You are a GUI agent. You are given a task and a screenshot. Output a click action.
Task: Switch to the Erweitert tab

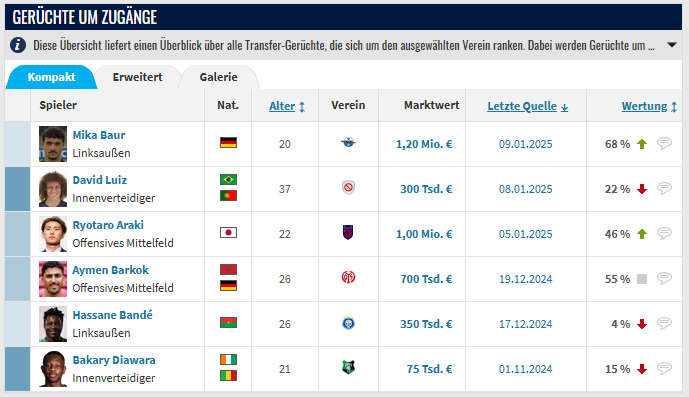[137, 77]
